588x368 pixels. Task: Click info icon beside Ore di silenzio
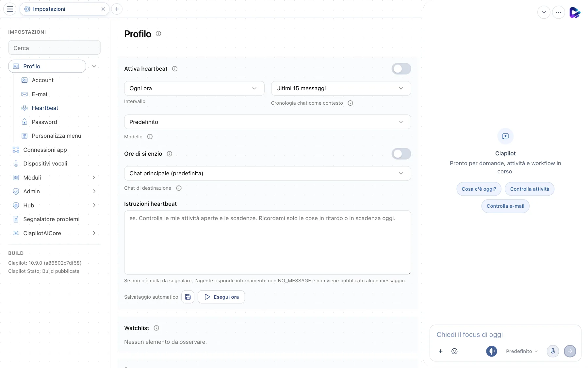(x=170, y=154)
